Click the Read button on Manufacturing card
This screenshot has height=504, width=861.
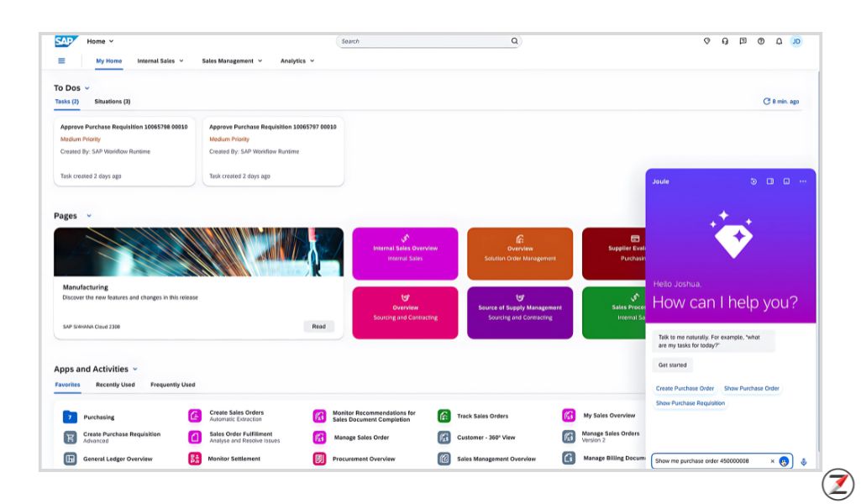coord(319,327)
